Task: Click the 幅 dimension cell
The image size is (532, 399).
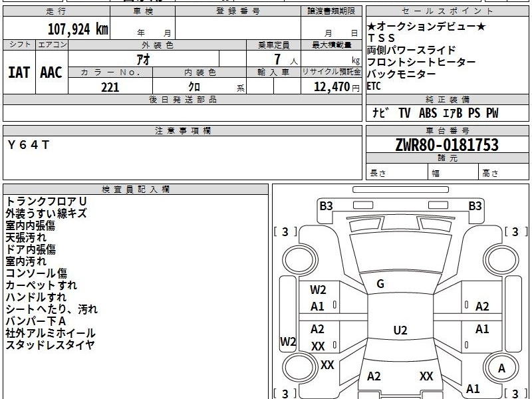Action: click(454, 172)
